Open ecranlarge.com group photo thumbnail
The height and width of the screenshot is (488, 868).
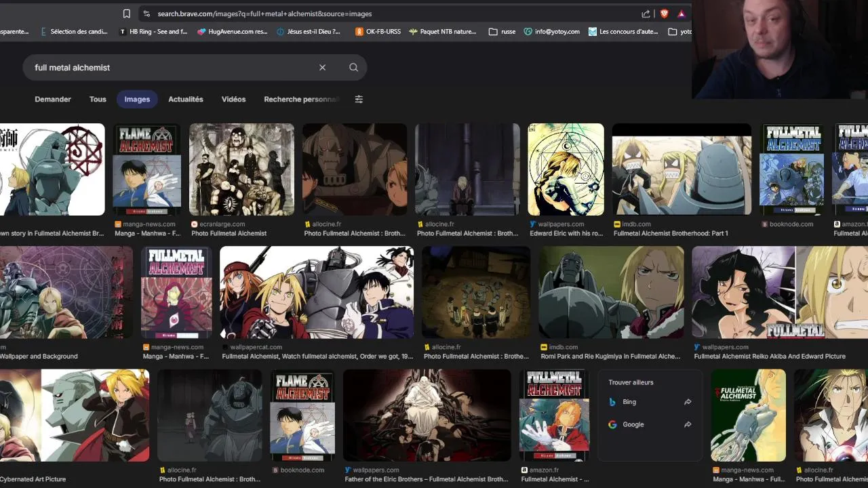click(241, 169)
